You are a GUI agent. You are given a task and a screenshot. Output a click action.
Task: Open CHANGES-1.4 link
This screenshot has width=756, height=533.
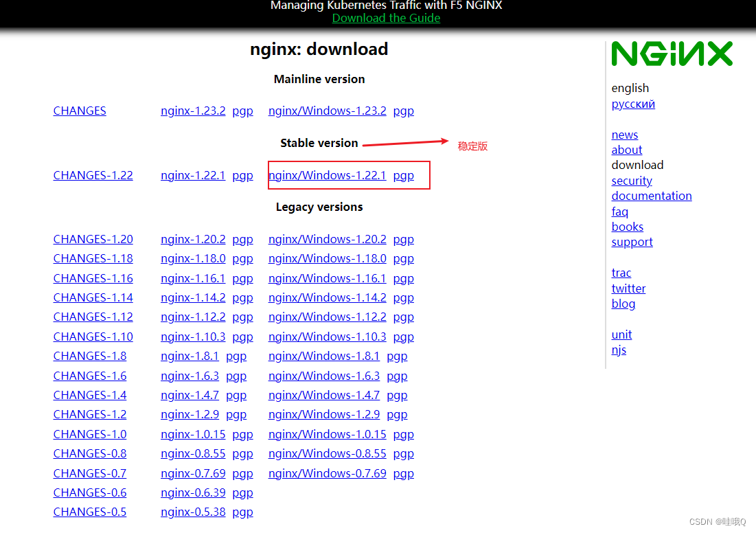[x=90, y=395]
